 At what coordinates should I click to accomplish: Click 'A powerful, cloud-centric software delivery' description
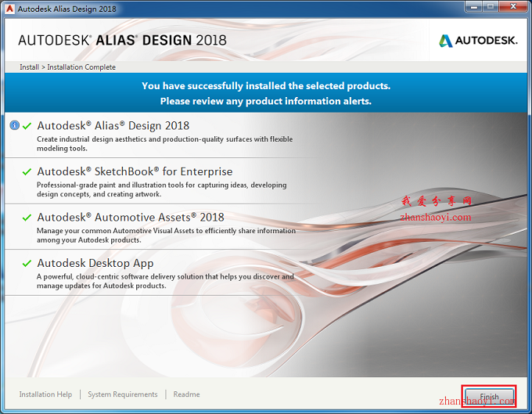(165, 281)
